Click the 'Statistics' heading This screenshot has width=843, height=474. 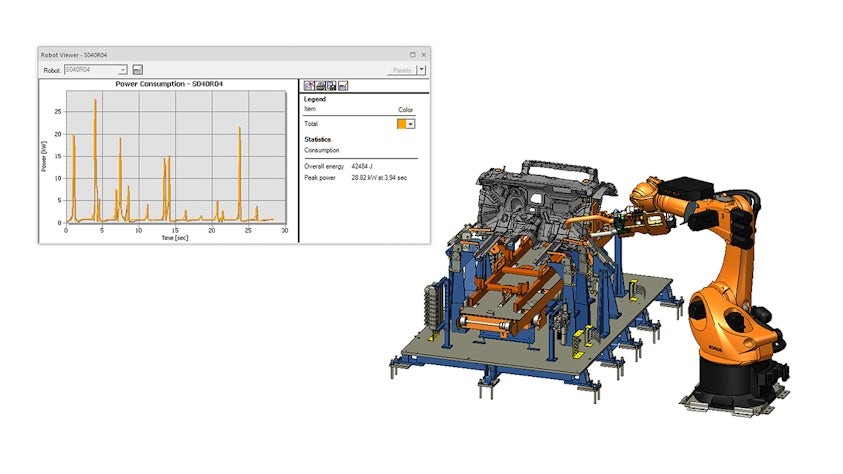point(317,139)
